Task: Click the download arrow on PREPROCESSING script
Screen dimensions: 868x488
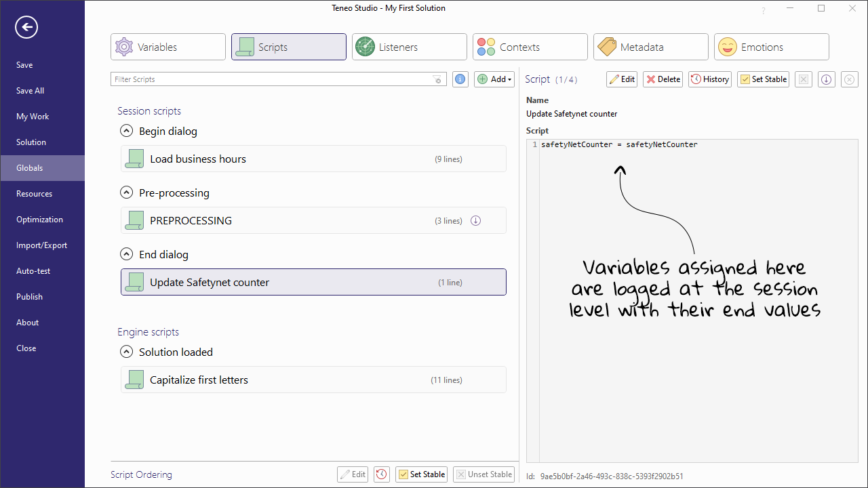Action: (475, 220)
